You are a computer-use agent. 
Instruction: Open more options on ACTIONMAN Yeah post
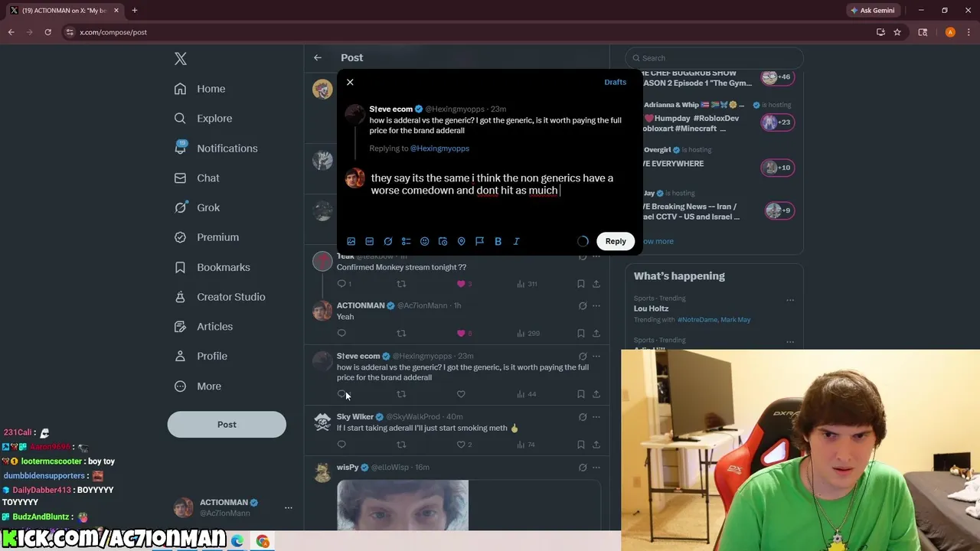596,306
